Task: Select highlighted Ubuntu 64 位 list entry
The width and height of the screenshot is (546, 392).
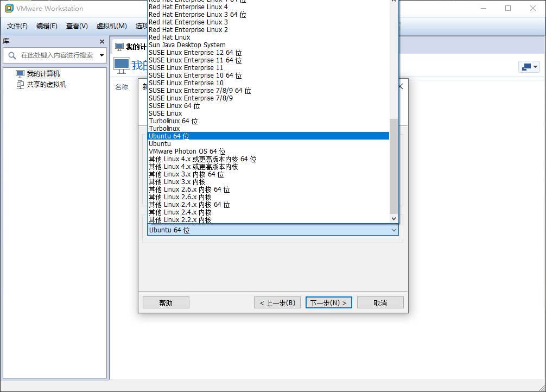Action: click(269, 136)
